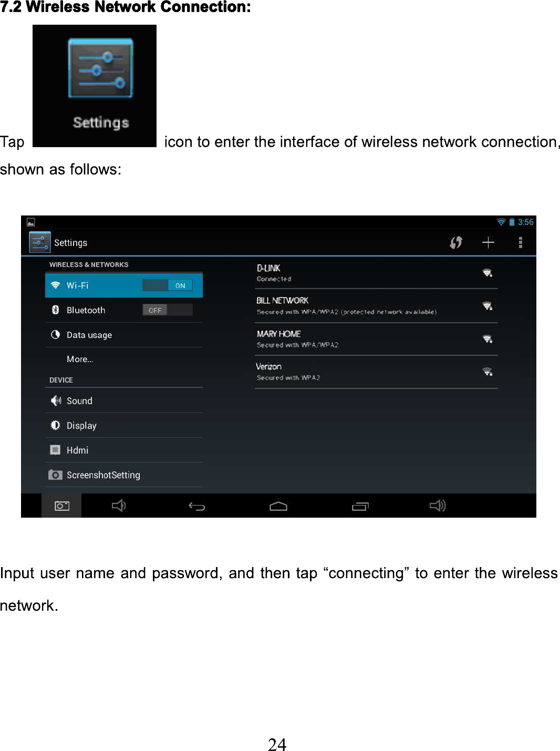Tap the large Settings app icon
This screenshot has width=560, height=751.
click(95, 86)
